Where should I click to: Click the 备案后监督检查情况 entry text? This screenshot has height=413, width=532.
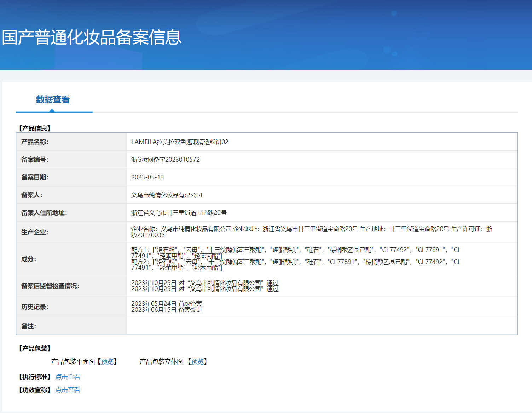coord(205,286)
